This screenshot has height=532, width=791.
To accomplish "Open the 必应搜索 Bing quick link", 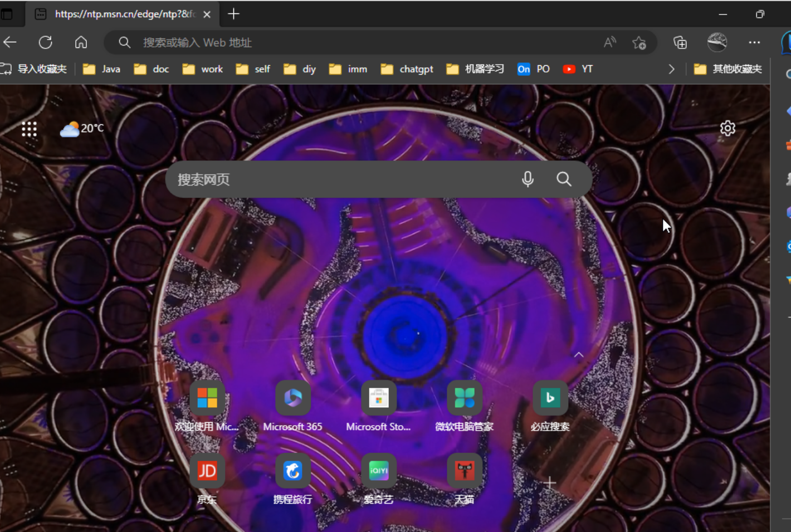I will click(x=550, y=407).
